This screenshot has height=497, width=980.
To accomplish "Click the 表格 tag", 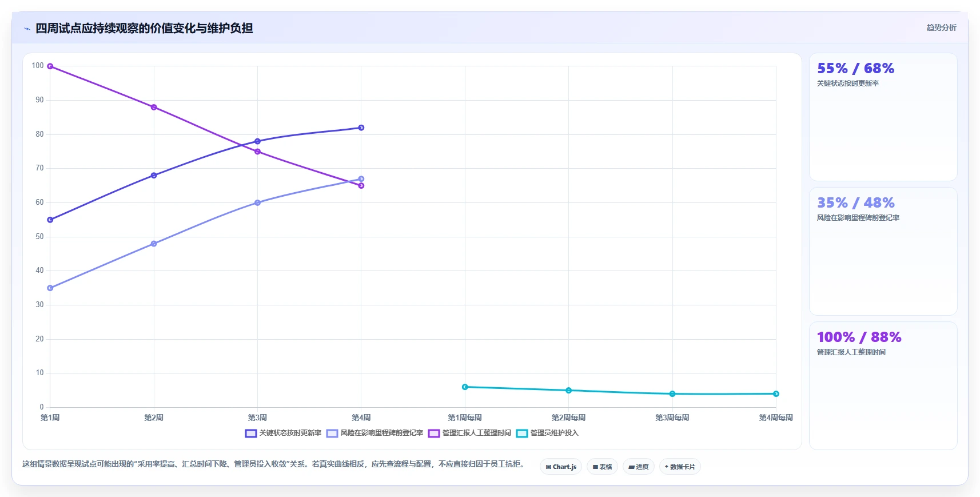I will [602, 467].
